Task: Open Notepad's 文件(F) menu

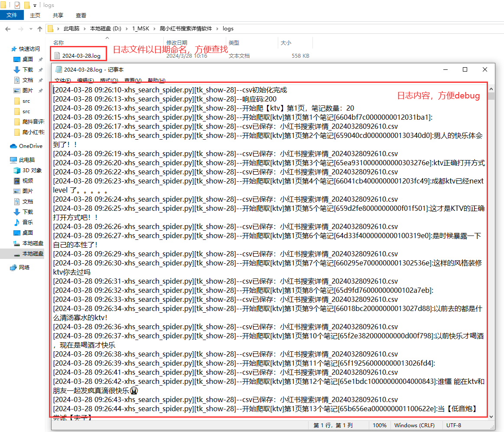Action: (x=63, y=80)
